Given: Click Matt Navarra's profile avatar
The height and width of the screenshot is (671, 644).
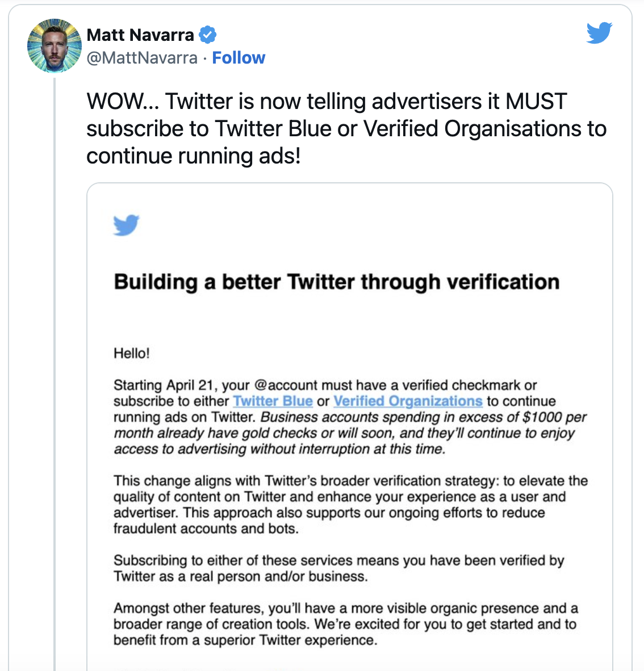Looking at the screenshot, I should point(55,46).
